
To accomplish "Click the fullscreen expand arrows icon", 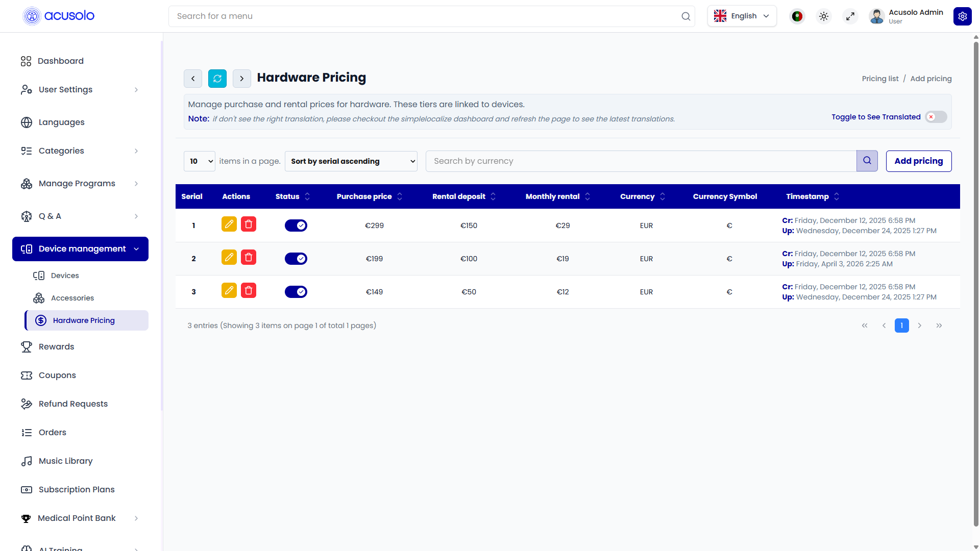I will point(850,16).
